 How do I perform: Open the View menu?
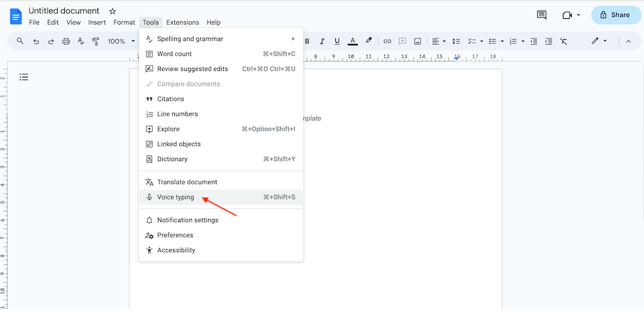click(x=74, y=23)
